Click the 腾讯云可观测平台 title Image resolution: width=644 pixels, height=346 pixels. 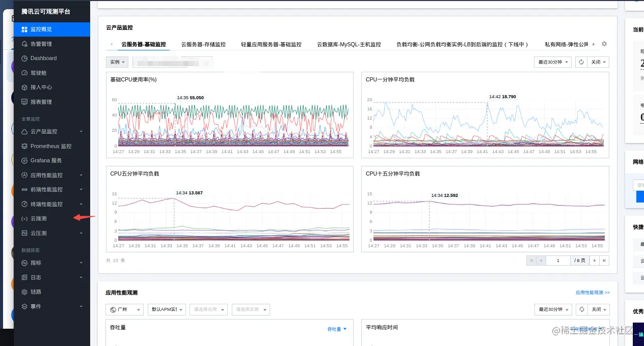coord(46,11)
